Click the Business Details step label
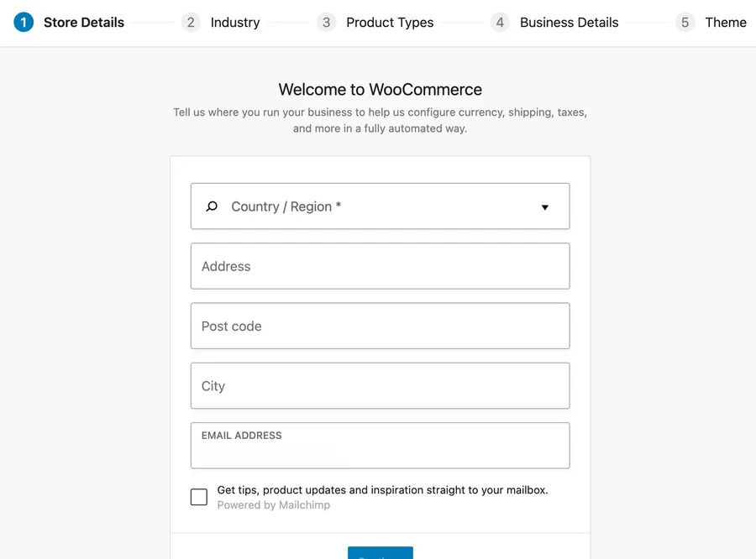 pyautogui.click(x=569, y=23)
